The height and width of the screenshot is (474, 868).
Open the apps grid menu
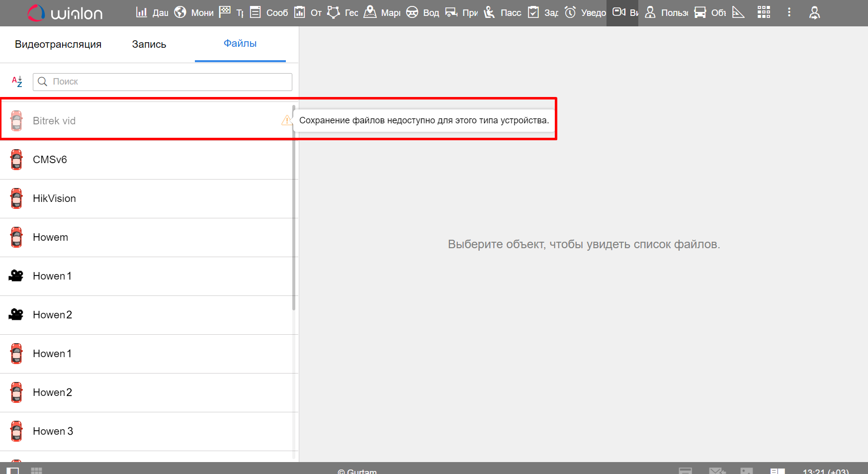pos(764,12)
